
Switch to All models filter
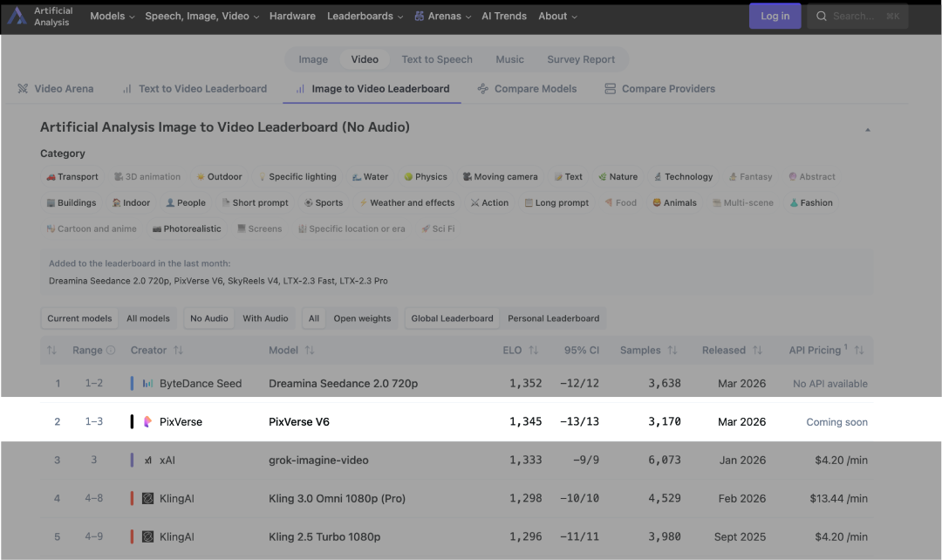coord(148,319)
